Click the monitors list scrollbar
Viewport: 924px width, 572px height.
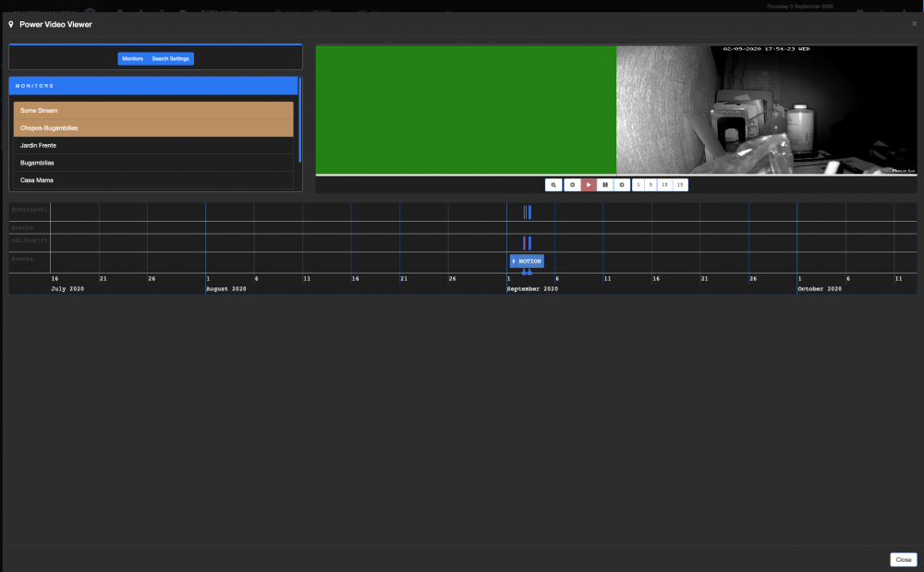299,120
